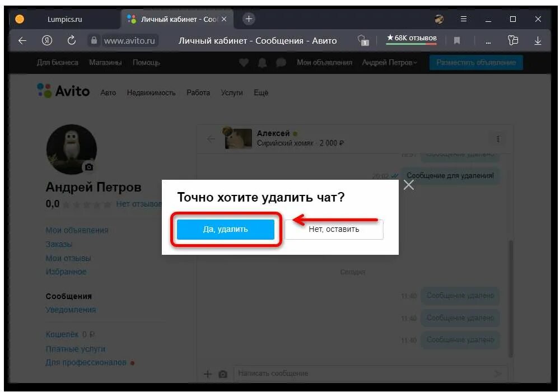Screen dimensions: 560x392
Task: Select 'Сообщения' in sidebar
Action: (69, 296)
